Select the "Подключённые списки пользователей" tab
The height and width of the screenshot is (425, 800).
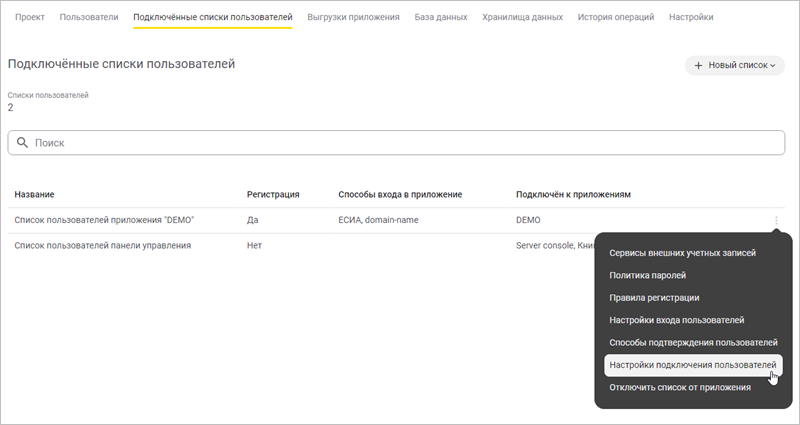[212, 17]
